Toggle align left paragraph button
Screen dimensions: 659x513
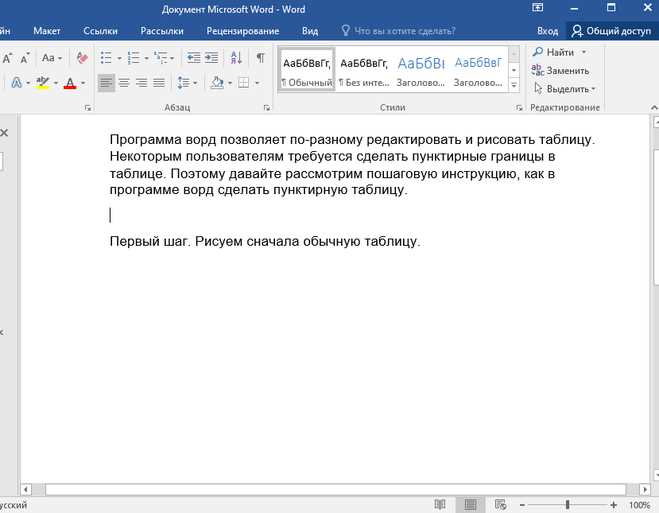(x=106, y=82)
